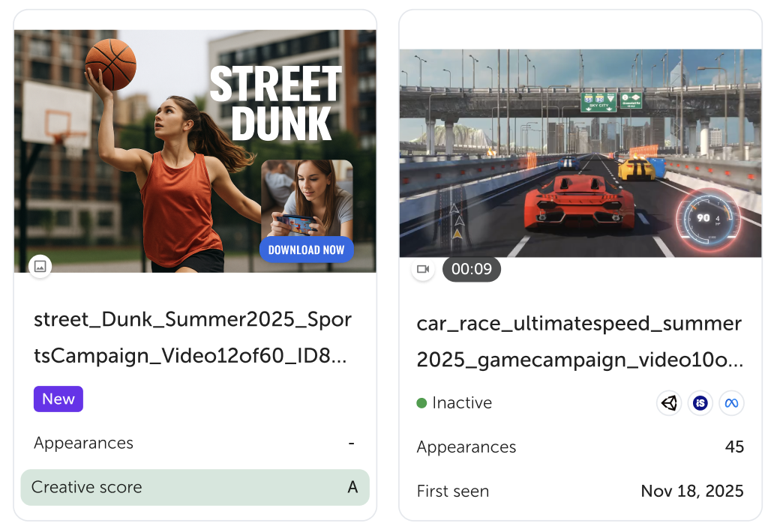777x532 pixels.
Task: Open the street_Dunk_Summer2025 creative title
Action: (193, 338)
